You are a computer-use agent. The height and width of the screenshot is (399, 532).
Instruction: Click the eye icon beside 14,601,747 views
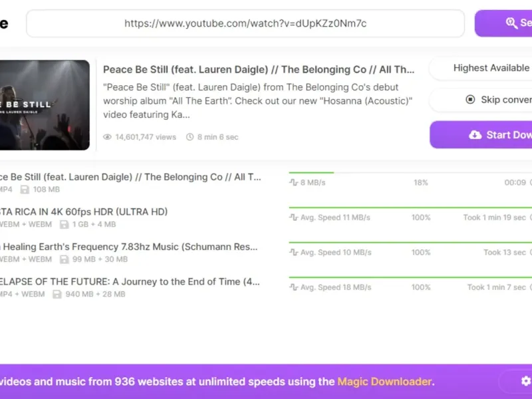pos(107,137)
